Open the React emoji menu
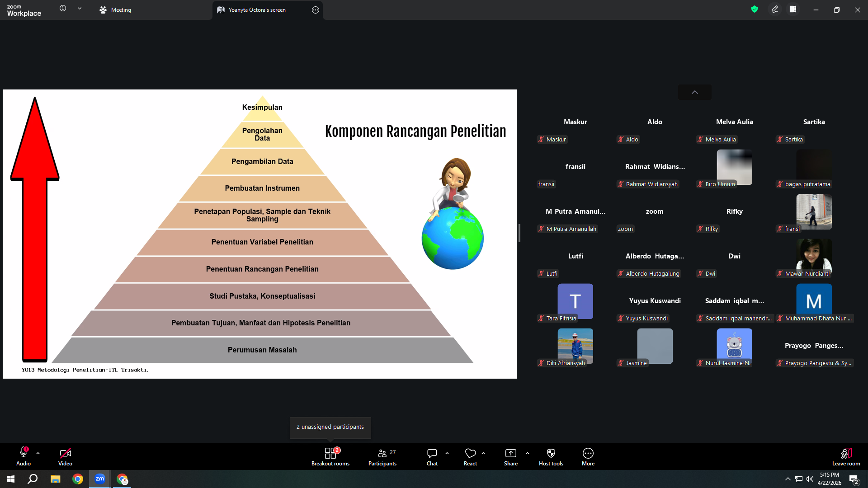Viewport: 868px width, 488px height. (x=470, y=456)
